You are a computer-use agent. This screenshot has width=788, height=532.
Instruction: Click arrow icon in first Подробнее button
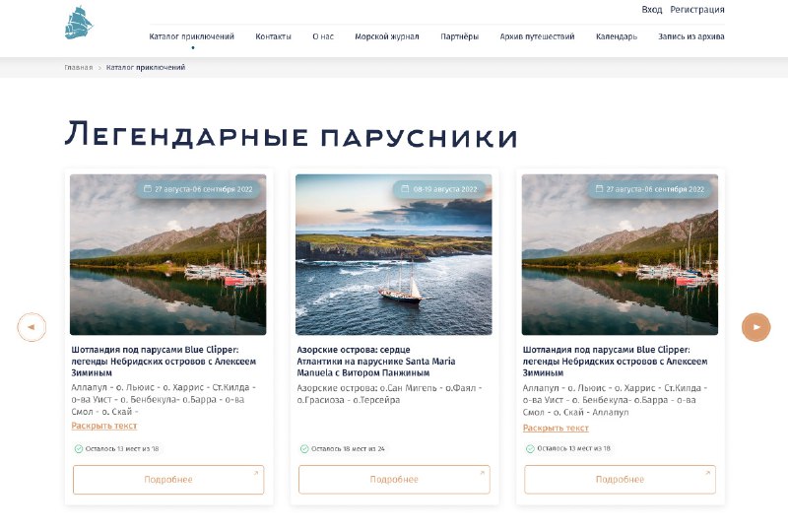tap(255, 473)
